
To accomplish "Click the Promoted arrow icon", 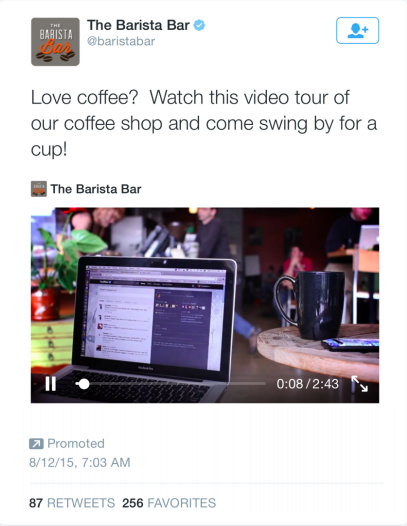I will coord(36,443).
